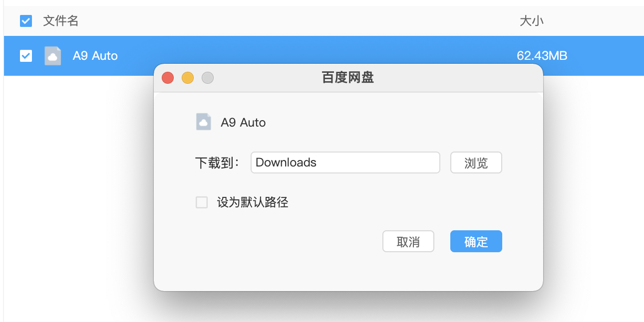Viewport: 644px width, 322px height.
Task: Click the 文件名 column header
Action: (x=61, y=21)
